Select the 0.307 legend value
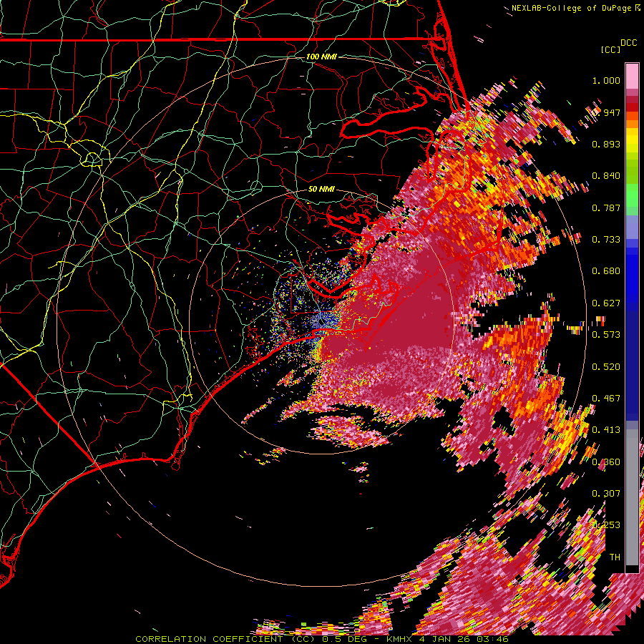644x644 pixels. click(606, 494)
